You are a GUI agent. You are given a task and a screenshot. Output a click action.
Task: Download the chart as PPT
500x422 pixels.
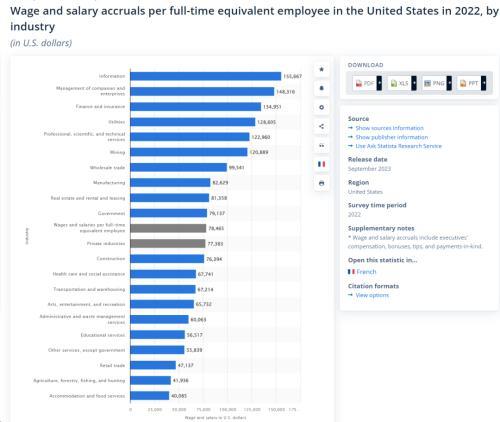pyautogui.click(x=469, y=83)
